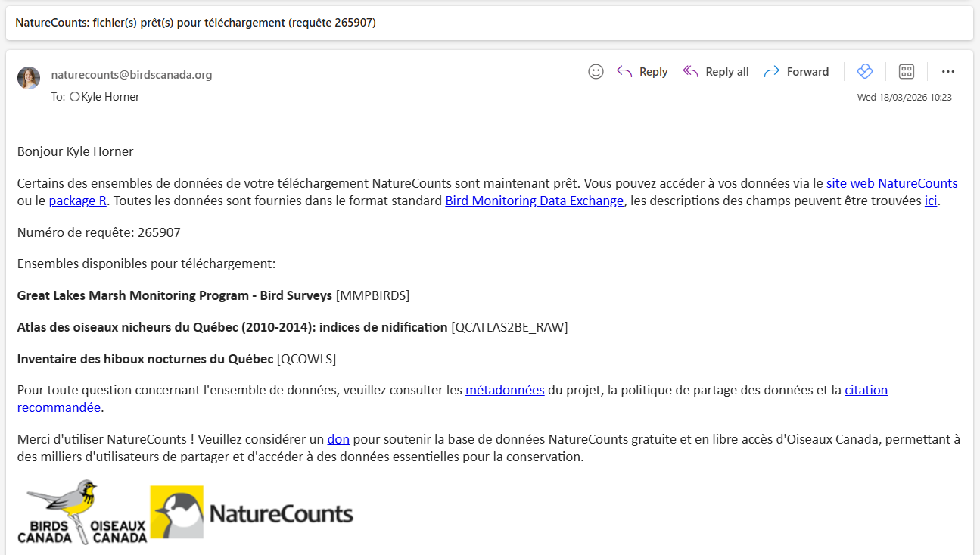Viewport: 980px width, 555px height.
Task: Click the blue Viva Insights icon
Action: click(865, 71)
